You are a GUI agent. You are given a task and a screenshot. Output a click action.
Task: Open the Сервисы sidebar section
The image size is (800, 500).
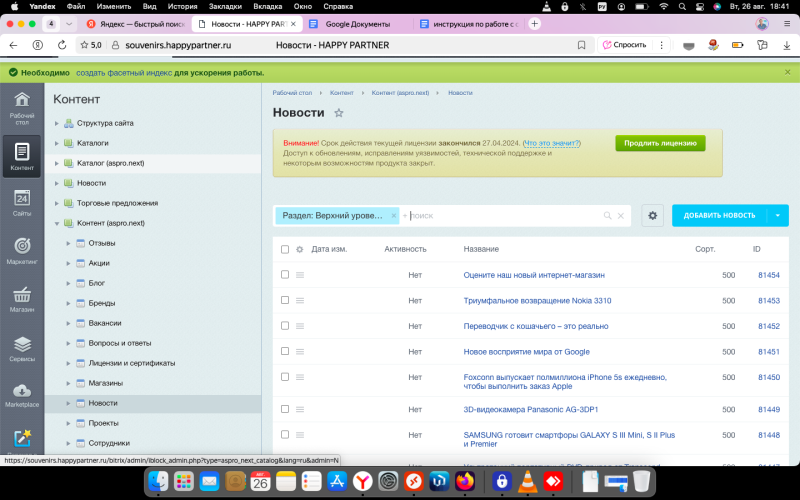[21, 348]
